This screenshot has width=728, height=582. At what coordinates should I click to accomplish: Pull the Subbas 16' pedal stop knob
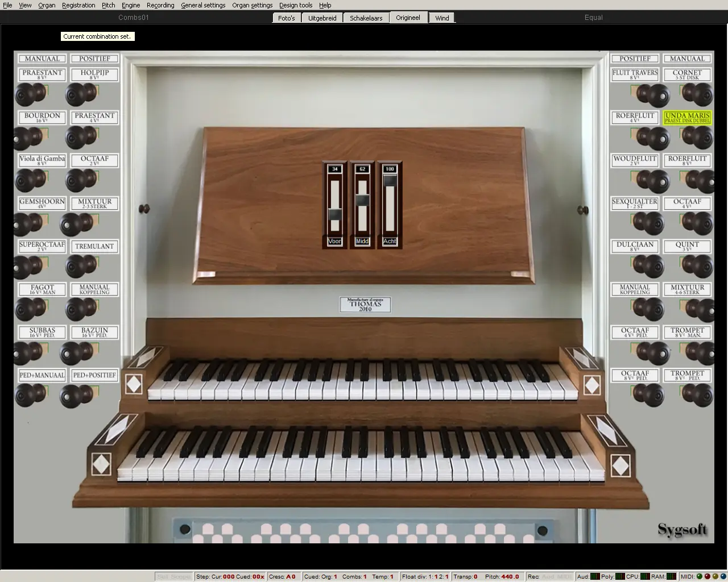click(x=28, y=353)
